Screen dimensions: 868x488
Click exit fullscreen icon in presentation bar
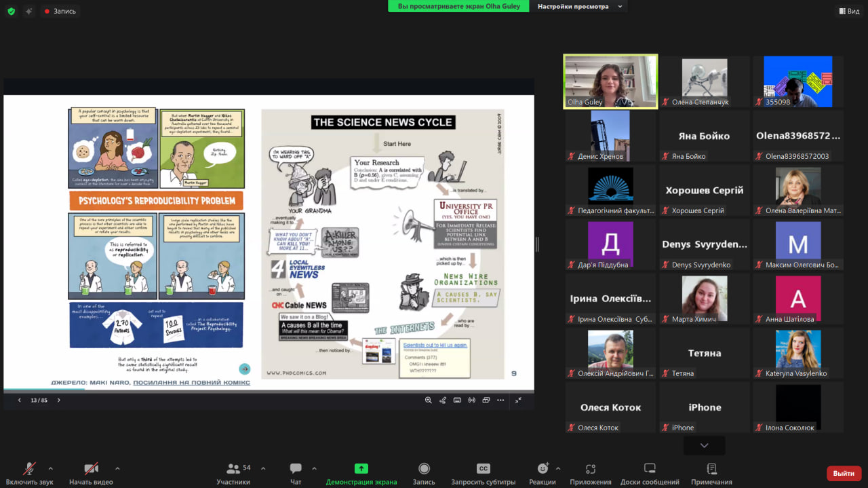(x=518, y=400)
